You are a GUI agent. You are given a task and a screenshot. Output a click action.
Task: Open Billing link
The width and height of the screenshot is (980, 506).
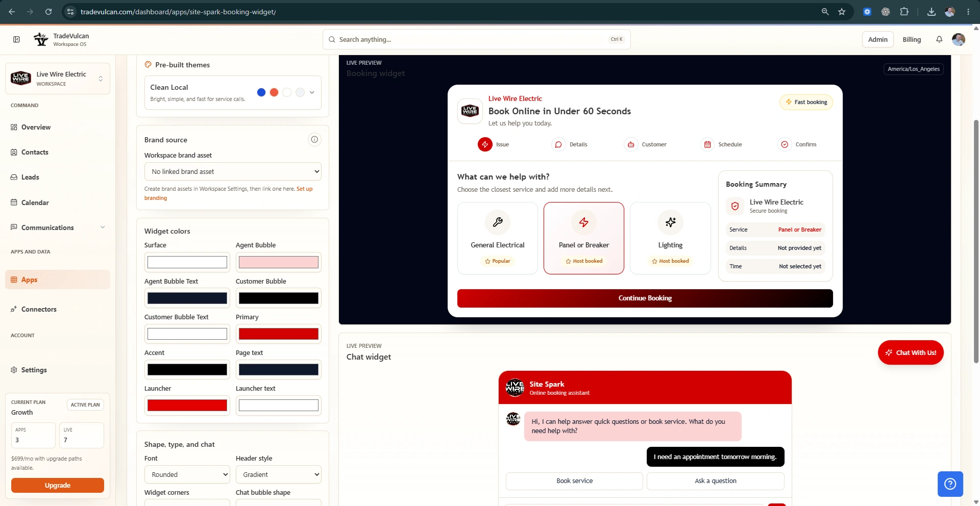click(912, 39)
